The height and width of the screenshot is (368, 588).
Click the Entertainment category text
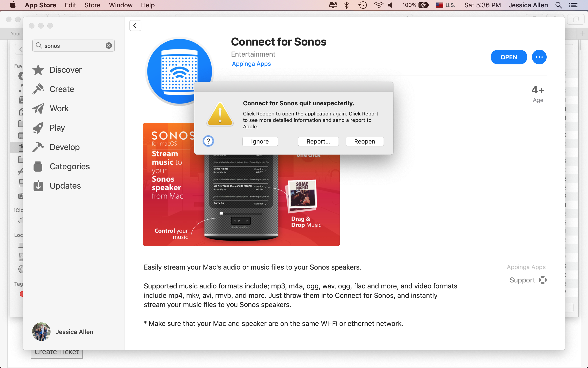click(253, 54)
